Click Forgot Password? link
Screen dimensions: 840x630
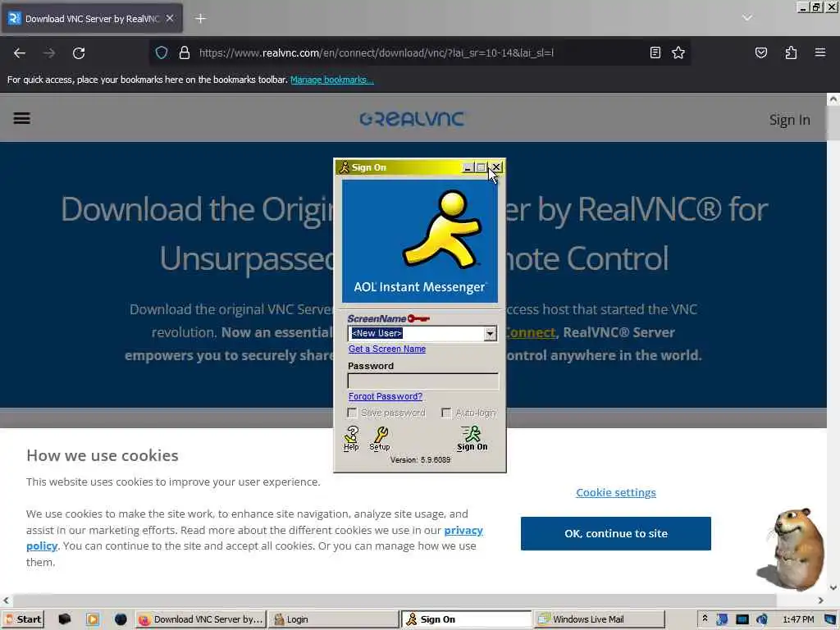point(386,396)
